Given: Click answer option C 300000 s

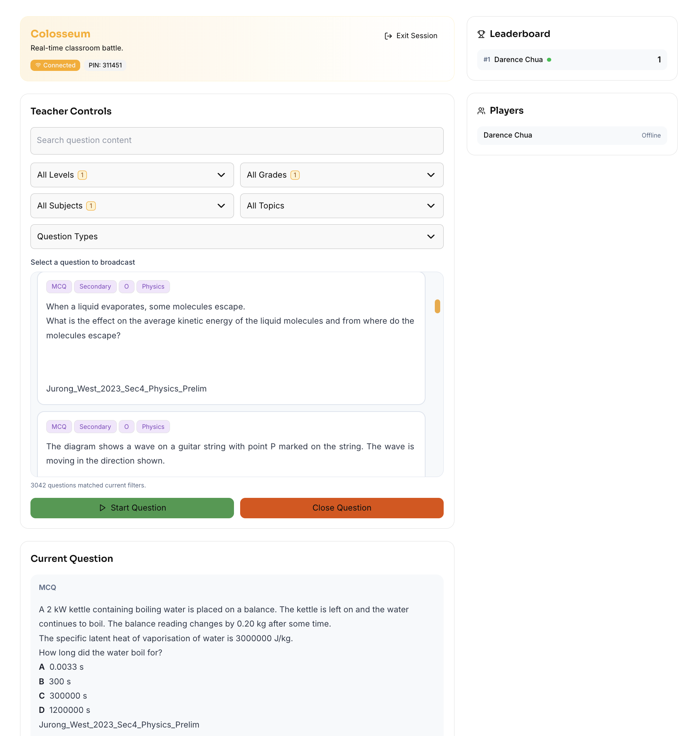Looking at the screenshot, I should pyautogui.click(x=63, y=696).
